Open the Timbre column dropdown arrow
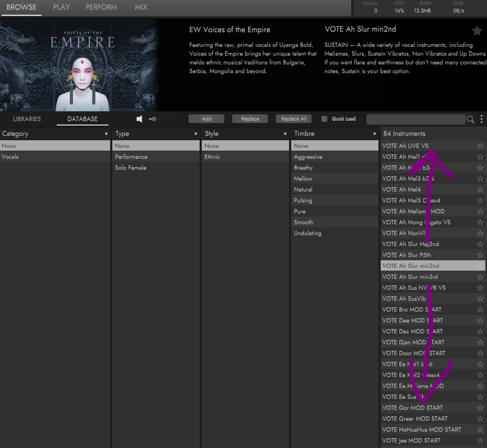Viewport: 487px width, 448px height. (375, 134)
